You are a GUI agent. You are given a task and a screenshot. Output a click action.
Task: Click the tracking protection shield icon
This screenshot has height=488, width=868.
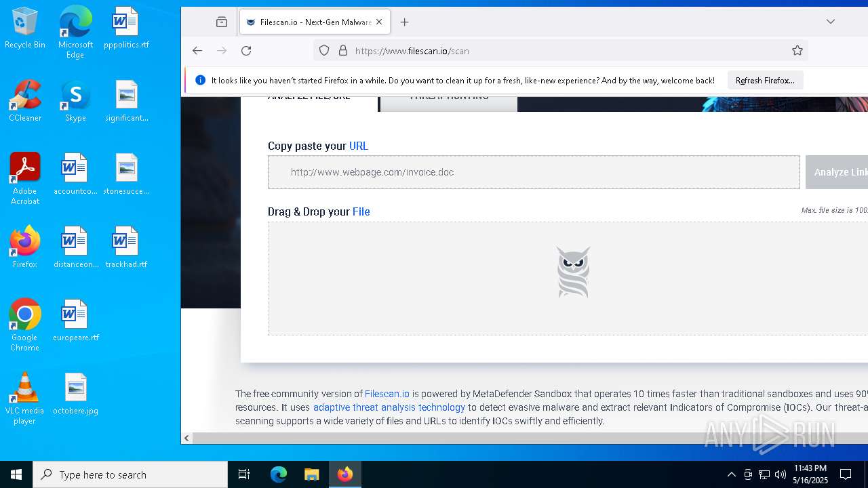click(x=324, y=51)
